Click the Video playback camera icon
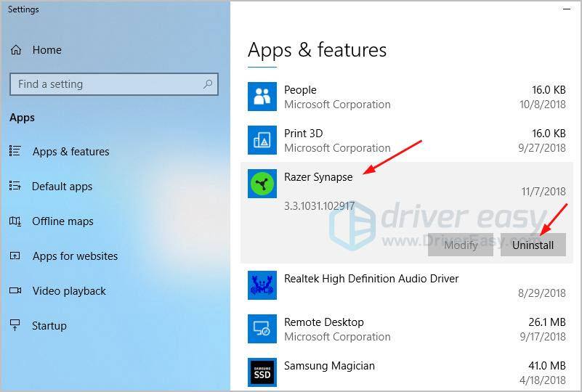The image size is (582, 392). (x=15, y=290)
